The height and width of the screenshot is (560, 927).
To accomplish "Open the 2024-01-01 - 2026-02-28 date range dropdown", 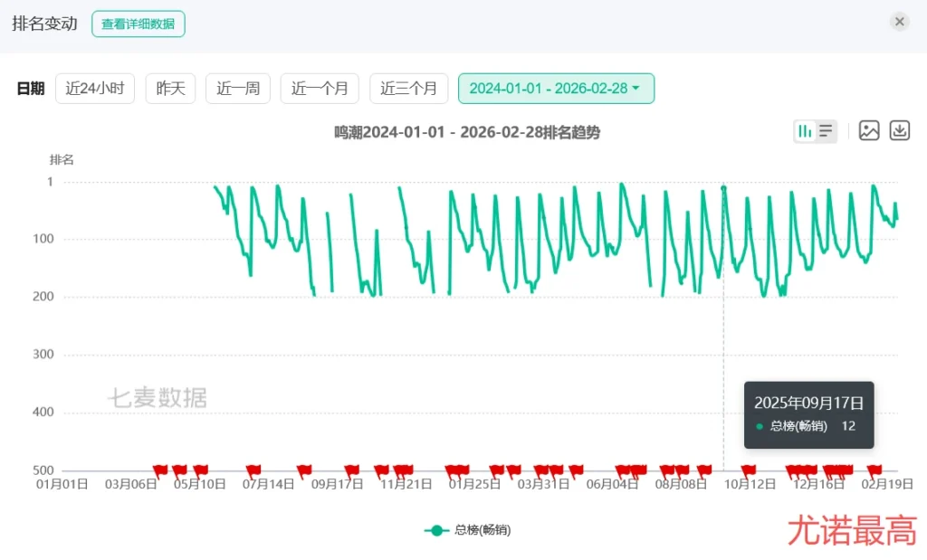I will pos(556,89).
